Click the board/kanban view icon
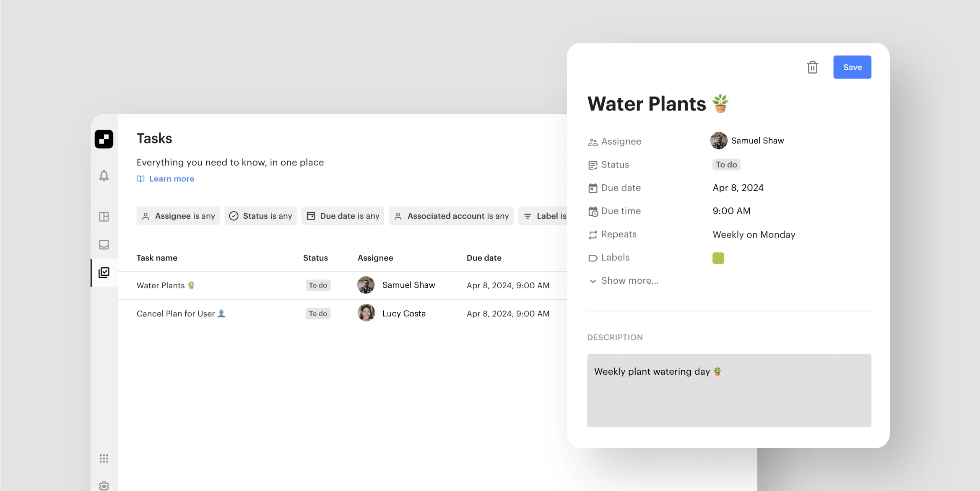Image resolution: width=980 pixels, height=491 pixels. tap(104, 216)
